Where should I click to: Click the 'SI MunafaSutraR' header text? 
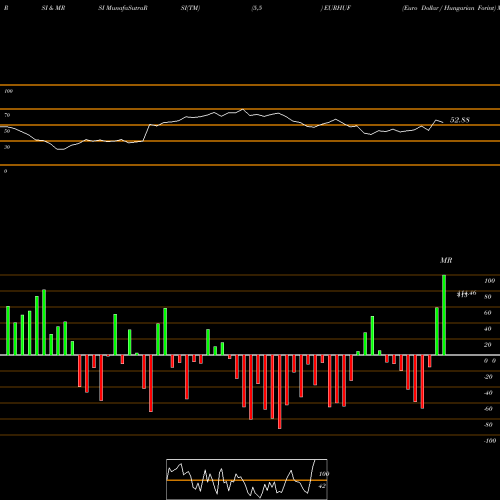123,8
